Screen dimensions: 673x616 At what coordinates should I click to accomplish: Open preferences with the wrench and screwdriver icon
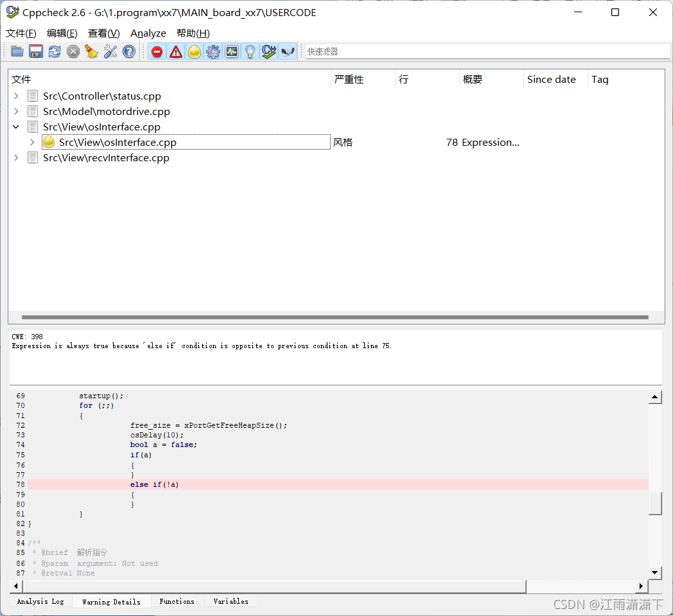110,51
